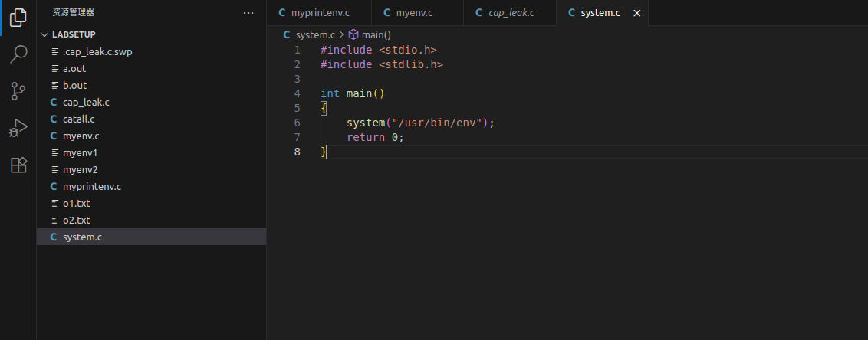Screen dimensions: 868x340
Task: Open Run and Debug view icon
Action: (x=18, y=128)
